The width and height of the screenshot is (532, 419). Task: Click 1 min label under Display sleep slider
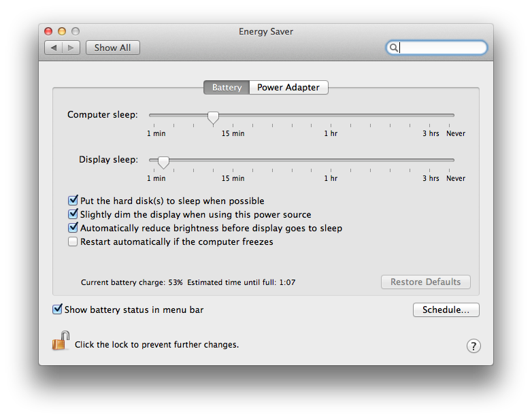[x=156, y=178]
